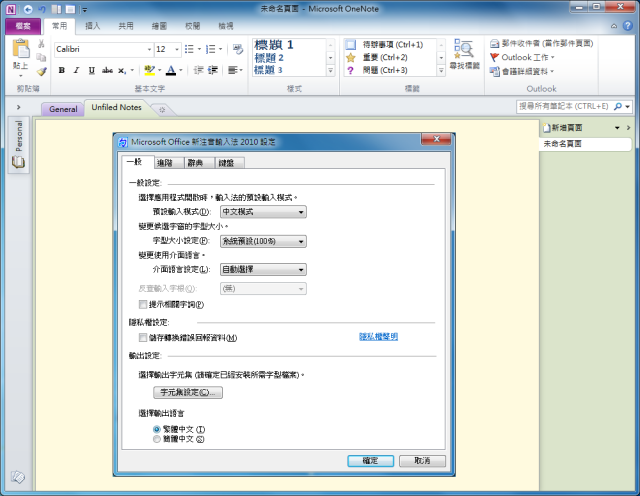Click the numbered list icon
The width and height of the screenshot is (640, 496).
tap(210, 49)
